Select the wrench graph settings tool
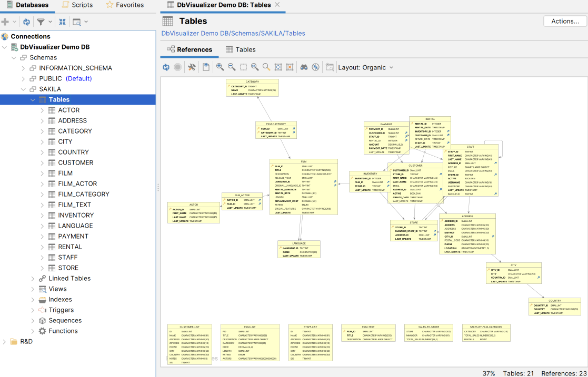Screen dimensions: 588x377 click(x=192, y=67)
